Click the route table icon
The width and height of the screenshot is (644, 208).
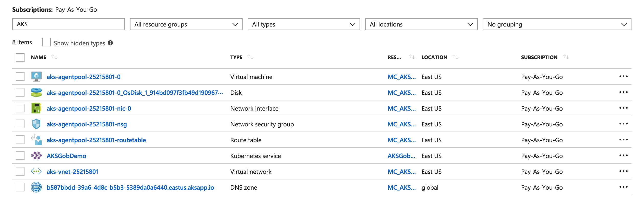36,140
